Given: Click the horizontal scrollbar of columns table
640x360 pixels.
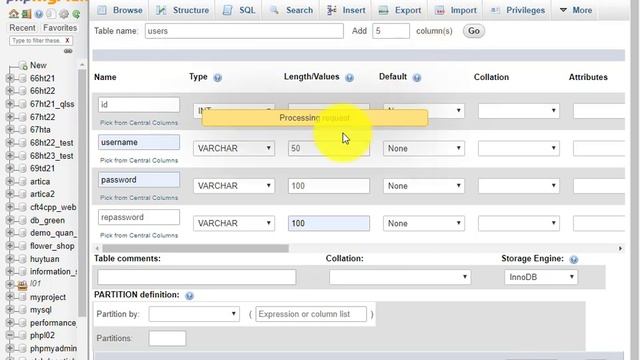Looking at the screenshot, I should pyautogui.click(x=196, y=248).
